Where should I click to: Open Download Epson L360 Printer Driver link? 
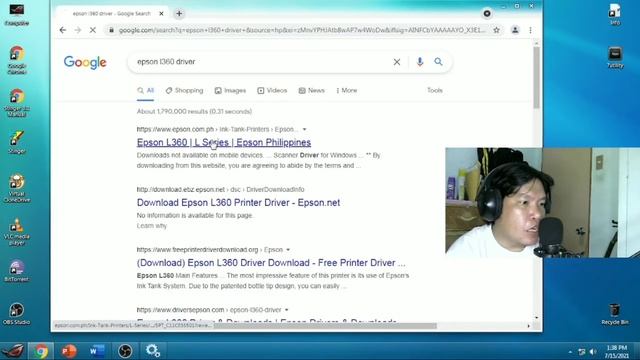click(x=238, y=202)
